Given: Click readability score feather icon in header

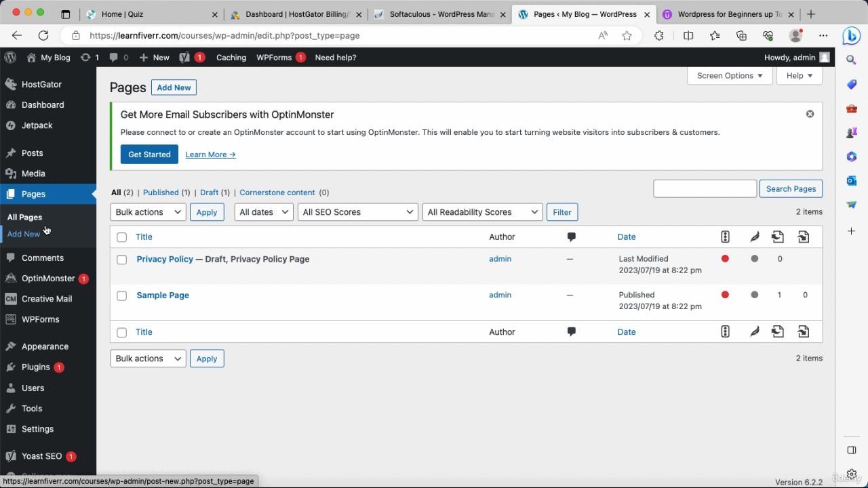Looking at the screenshot, I should point(754,237).
